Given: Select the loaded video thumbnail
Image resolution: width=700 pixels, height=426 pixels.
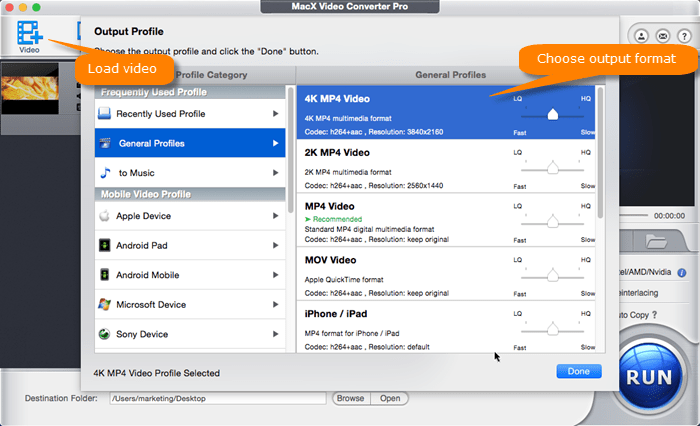Looking at the screenshot, I should pos(30,89).
